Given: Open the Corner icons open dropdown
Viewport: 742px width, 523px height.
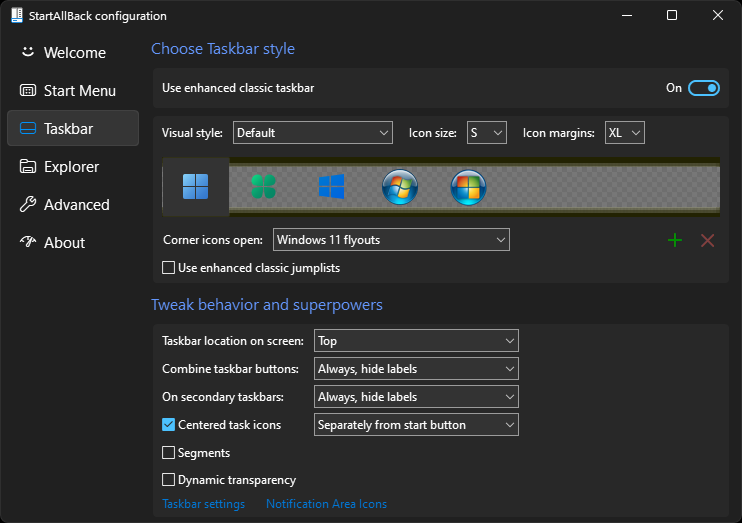Looking at the screenshot, I should coord(391,240).
